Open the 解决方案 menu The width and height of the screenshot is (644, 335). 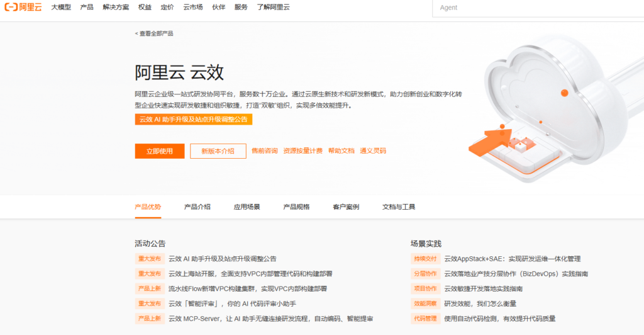pos(116,7)
